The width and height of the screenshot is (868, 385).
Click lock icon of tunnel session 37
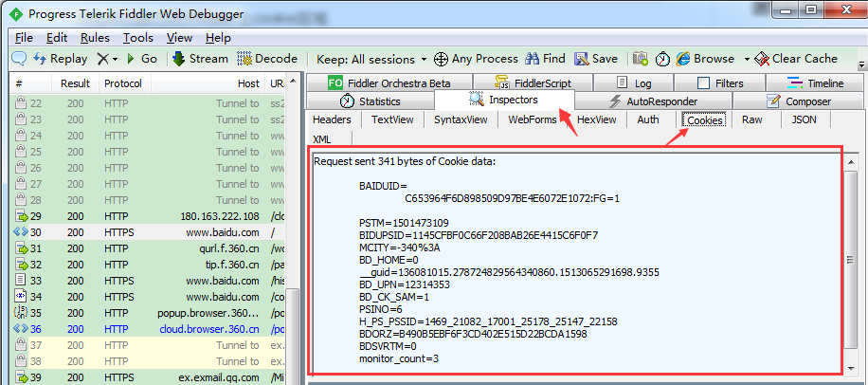[x=21, y=345]
